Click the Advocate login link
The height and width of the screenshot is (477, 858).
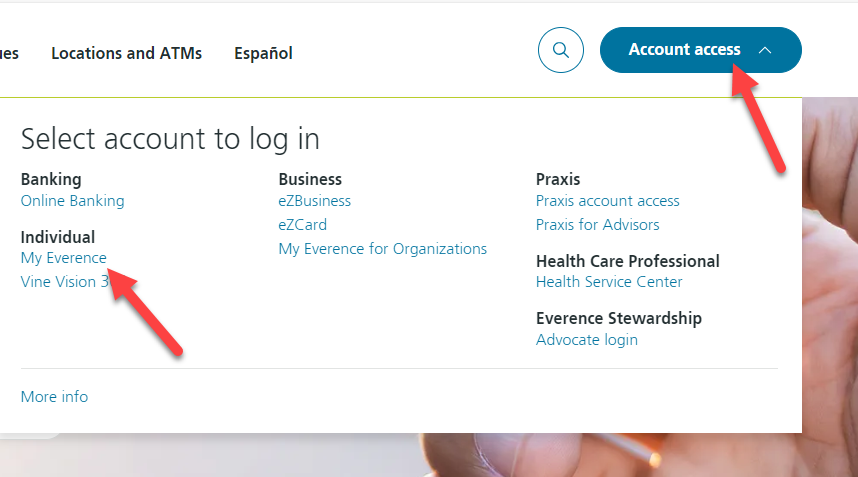click(587, 340)
